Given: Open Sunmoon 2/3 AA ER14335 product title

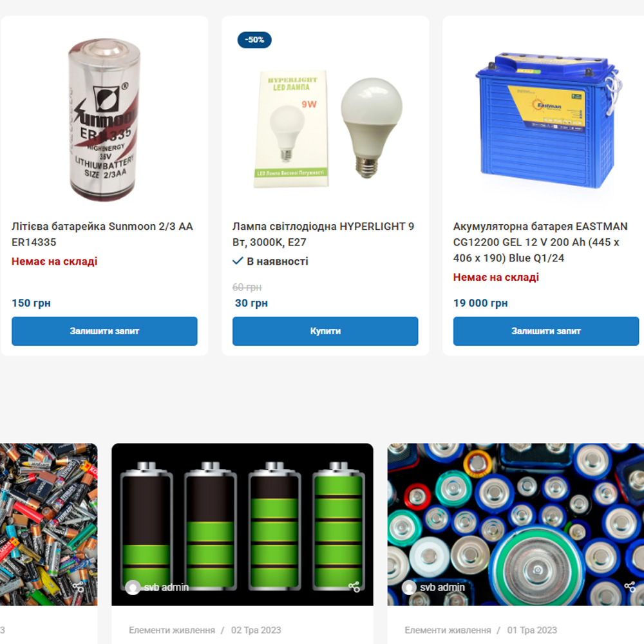Looking at the screenshot, I should pos(102,234).
